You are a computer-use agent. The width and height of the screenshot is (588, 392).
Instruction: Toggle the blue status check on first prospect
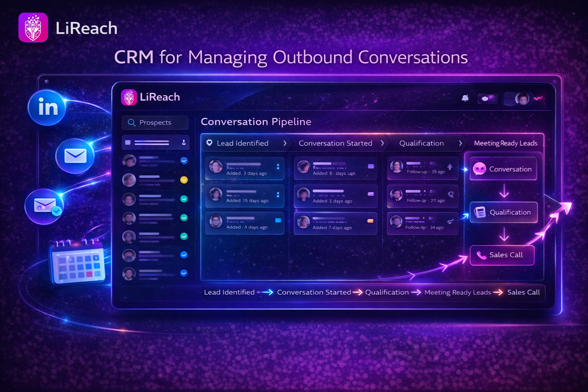(x=184, y=161)
